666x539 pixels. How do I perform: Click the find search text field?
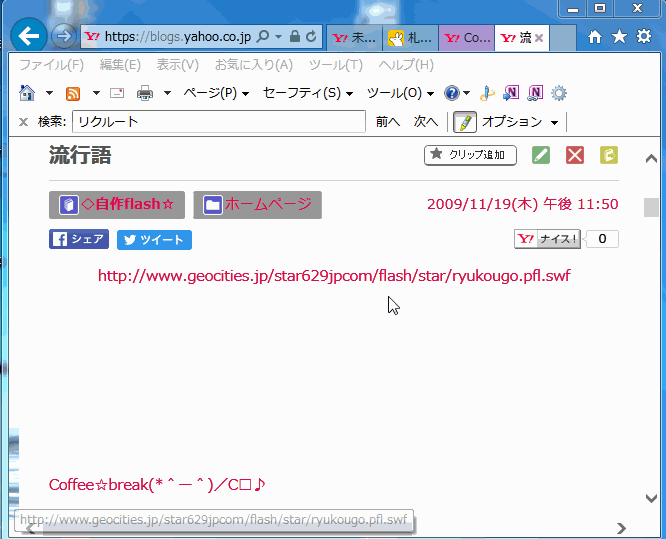pyautogui.click(x=219, y=122)
